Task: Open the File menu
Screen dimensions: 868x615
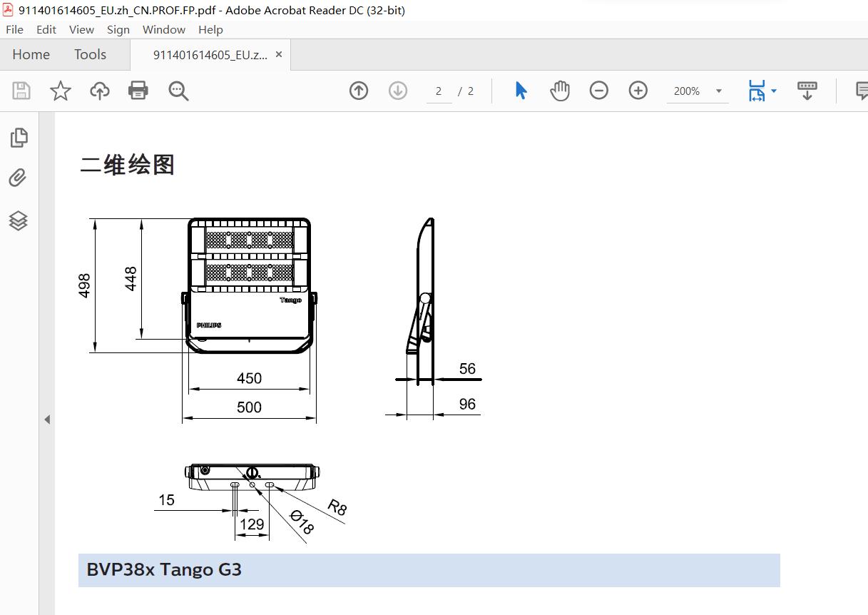Action: pyautogui.click(x=14, y=29)
